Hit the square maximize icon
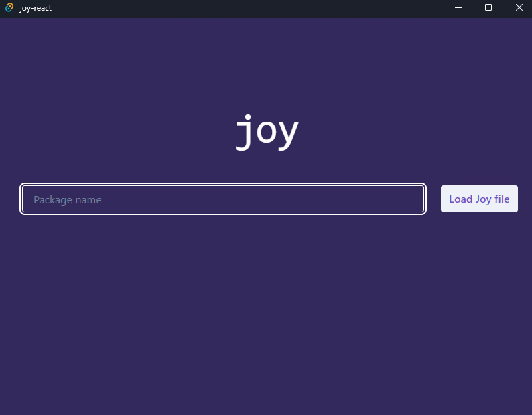 (x=488, y=8)
